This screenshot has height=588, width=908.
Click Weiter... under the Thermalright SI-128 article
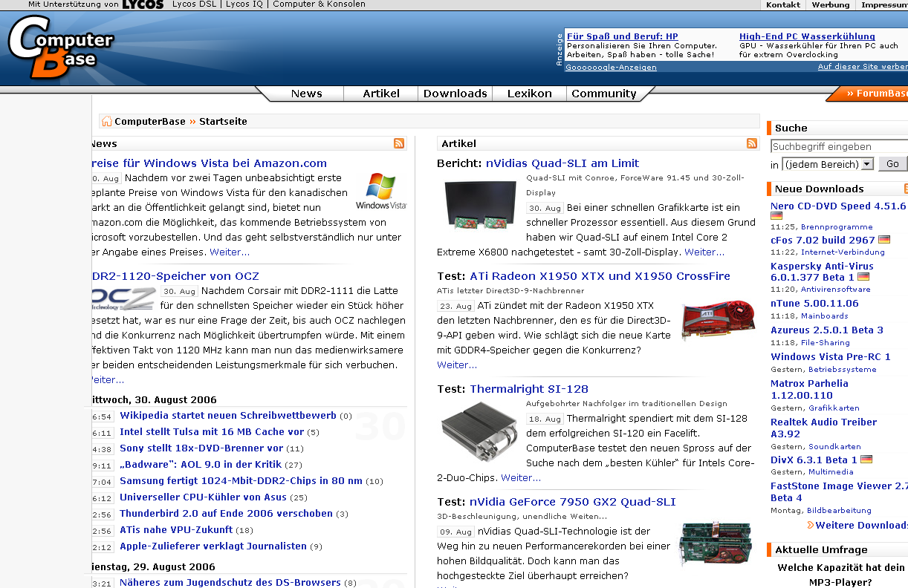coord(521,478)
